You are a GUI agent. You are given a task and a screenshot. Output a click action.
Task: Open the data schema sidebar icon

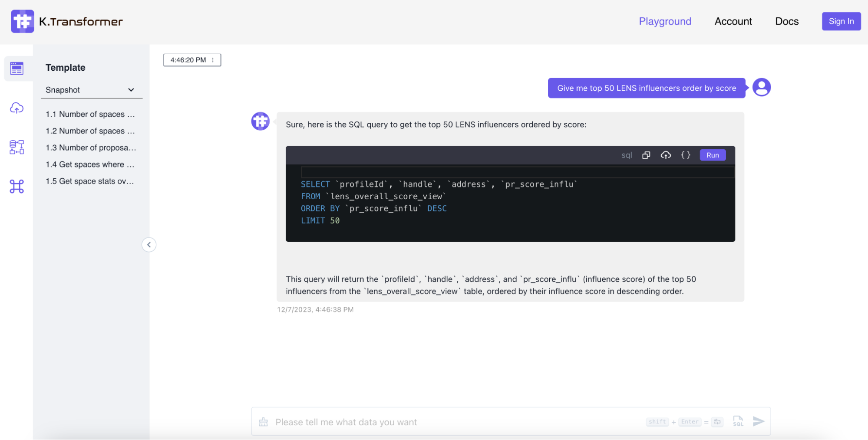click(17, 147)
